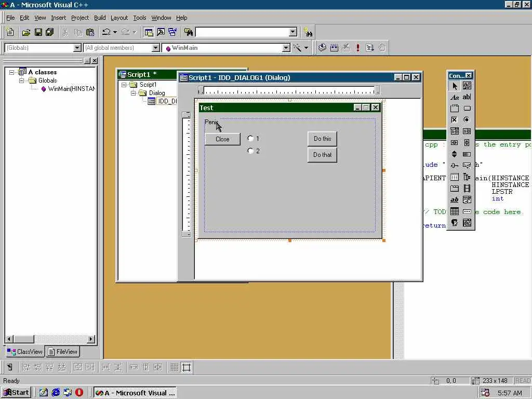Open the Insert menu
The image size is (532, 399).
pyautogui.click(x=58, y=18)
